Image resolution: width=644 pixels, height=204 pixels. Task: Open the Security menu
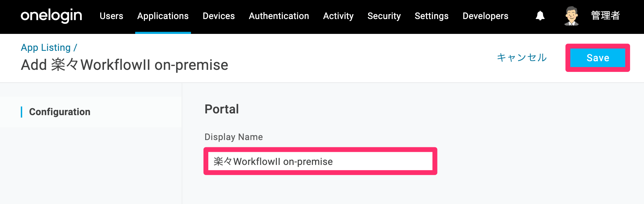(x=384, y=16)
